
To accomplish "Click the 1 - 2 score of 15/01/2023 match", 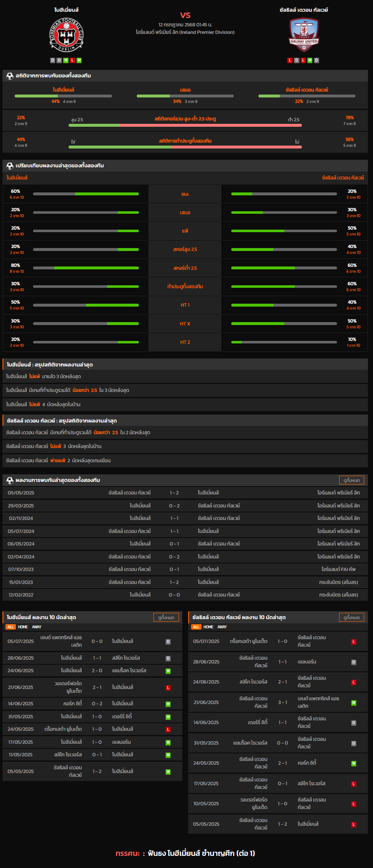I will [x=174, y=582].
